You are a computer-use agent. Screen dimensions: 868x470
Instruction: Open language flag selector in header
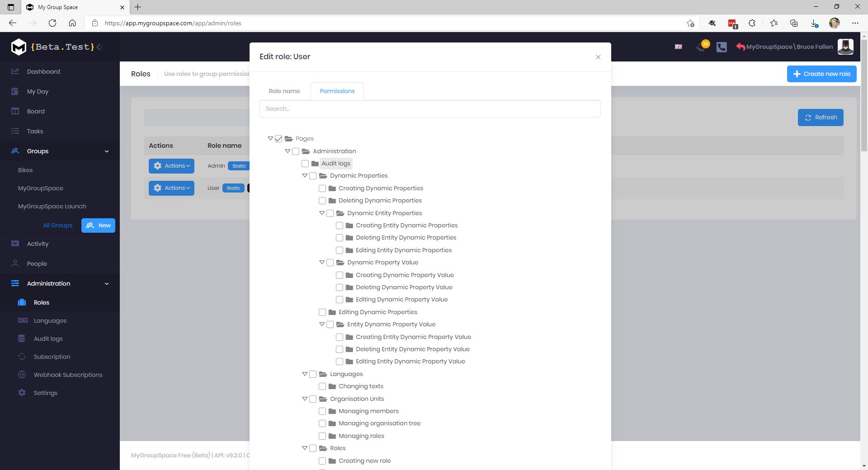(x=679, y=47)
